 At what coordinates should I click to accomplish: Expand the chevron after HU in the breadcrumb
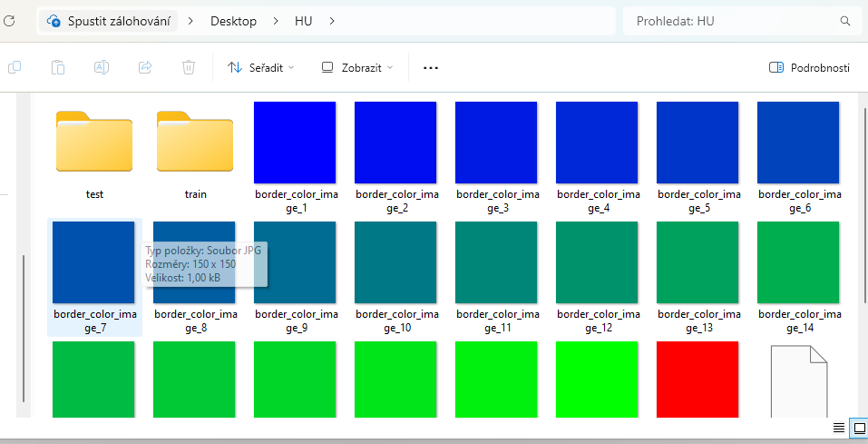333,21
